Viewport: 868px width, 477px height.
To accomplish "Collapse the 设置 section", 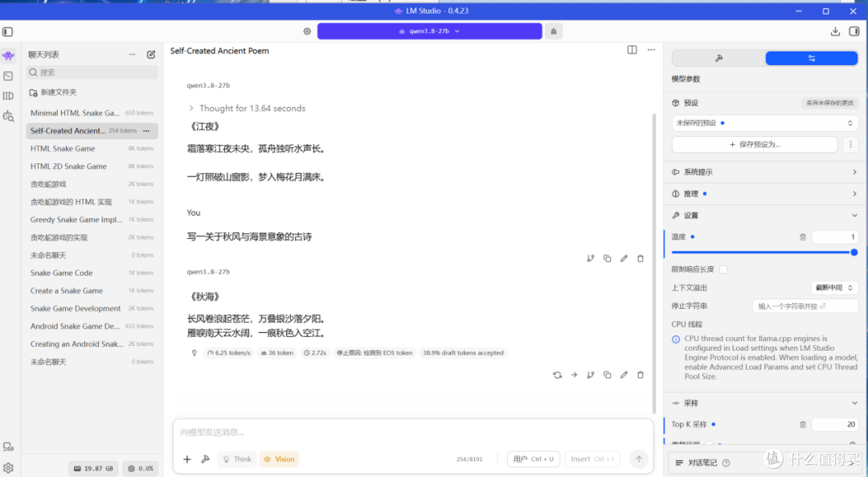I will 765,216.
